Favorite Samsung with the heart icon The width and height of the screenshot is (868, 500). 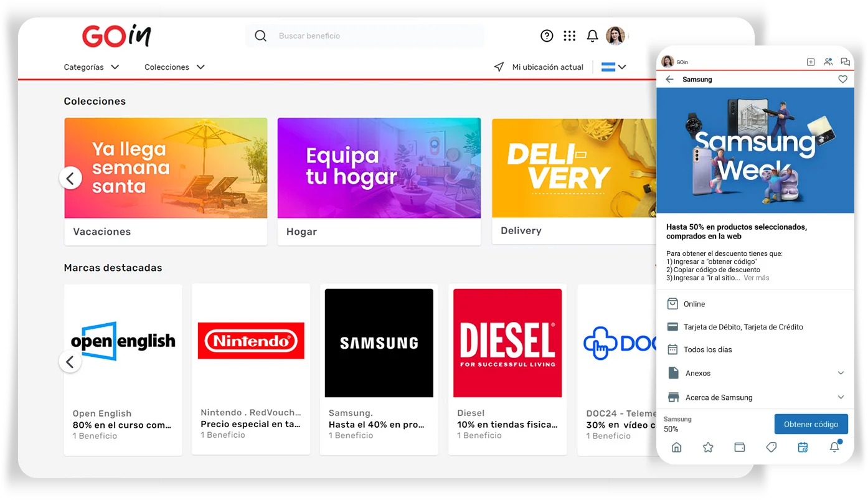tap(842, 80)
